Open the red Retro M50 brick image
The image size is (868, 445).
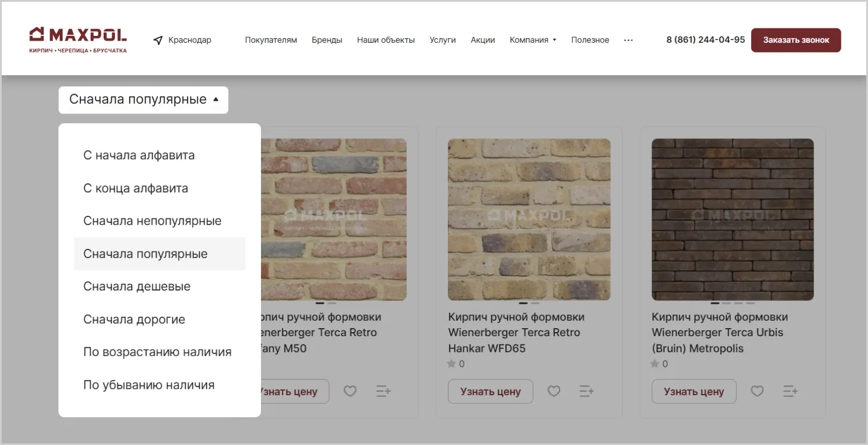(x=334, y=219)
